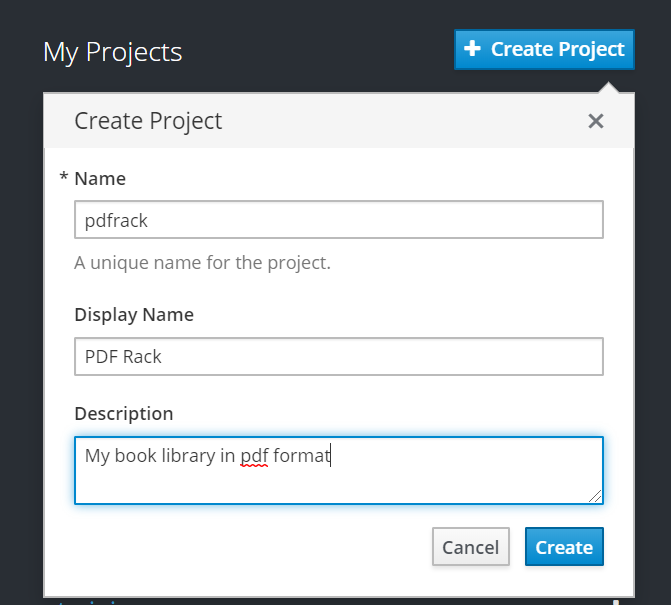This screenshot has width=671, height=605.
Task: Click the Name field containing pdfrack
Action: point(338,220)
